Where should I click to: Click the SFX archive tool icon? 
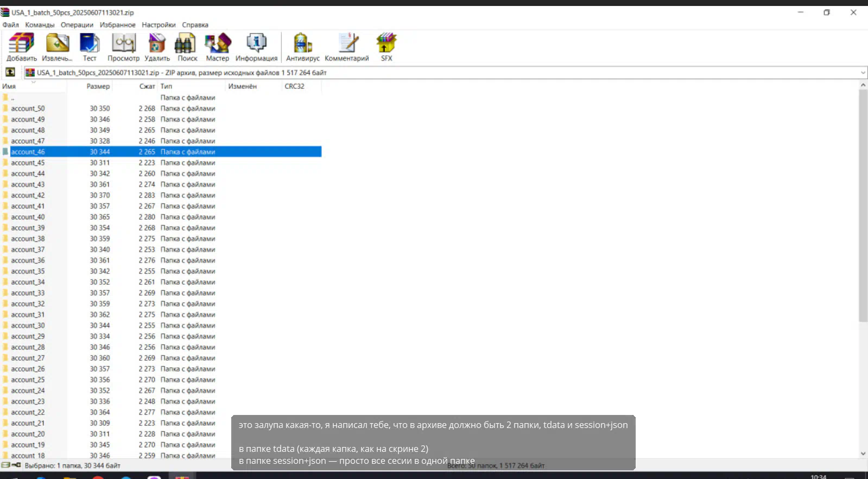coord(387,47)
